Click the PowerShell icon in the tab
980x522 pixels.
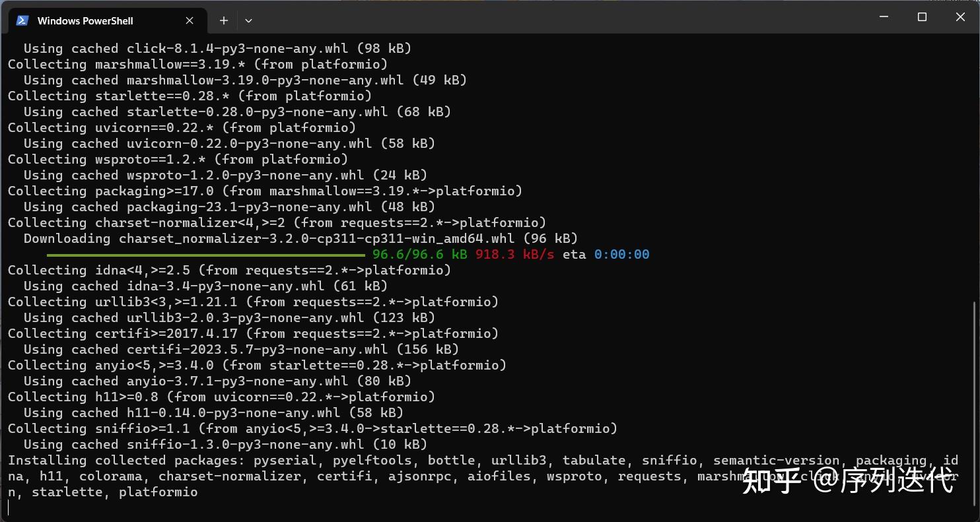click(22, 20)
